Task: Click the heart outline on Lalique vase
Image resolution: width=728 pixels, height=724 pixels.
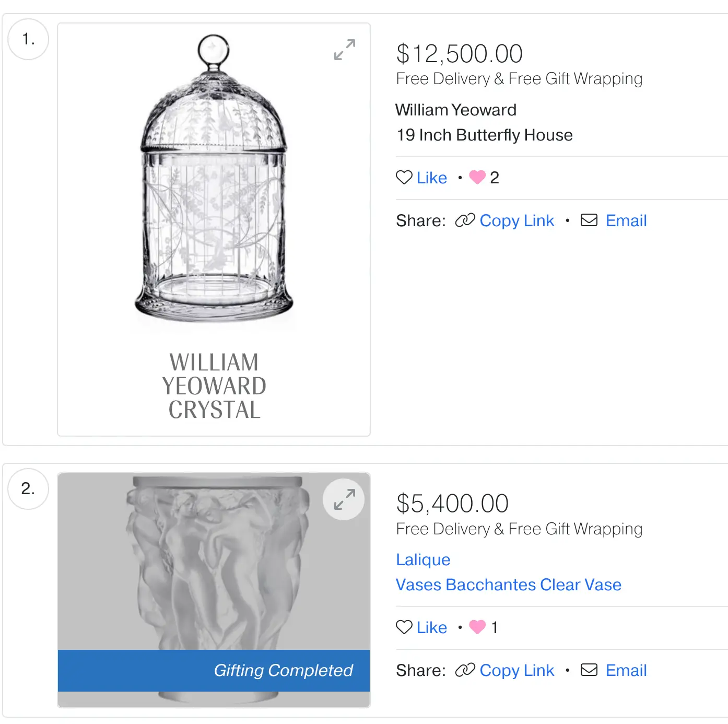Action: point(404,627)
